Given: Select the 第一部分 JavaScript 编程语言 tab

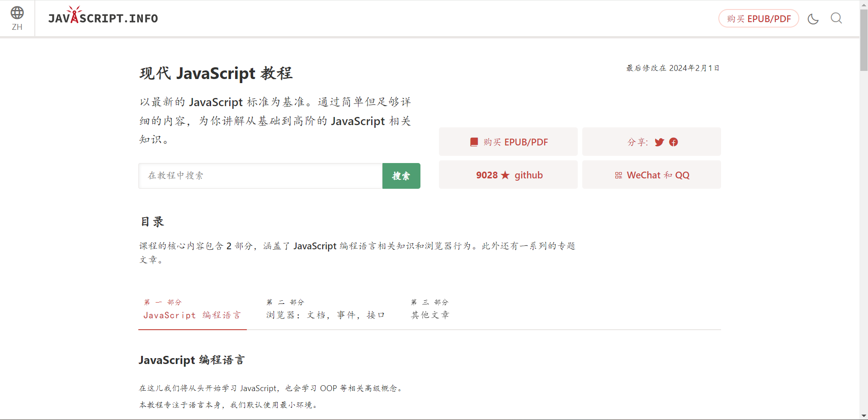Looking at the screenshot, I should 192,309.
